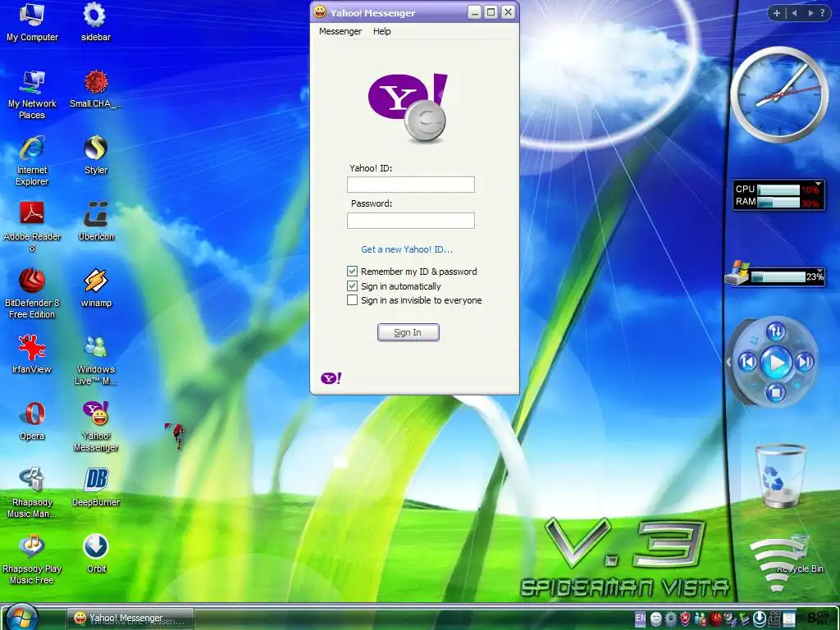Click the CPU usage bar
Screen dimensions: 840x630
pos(778,189)
